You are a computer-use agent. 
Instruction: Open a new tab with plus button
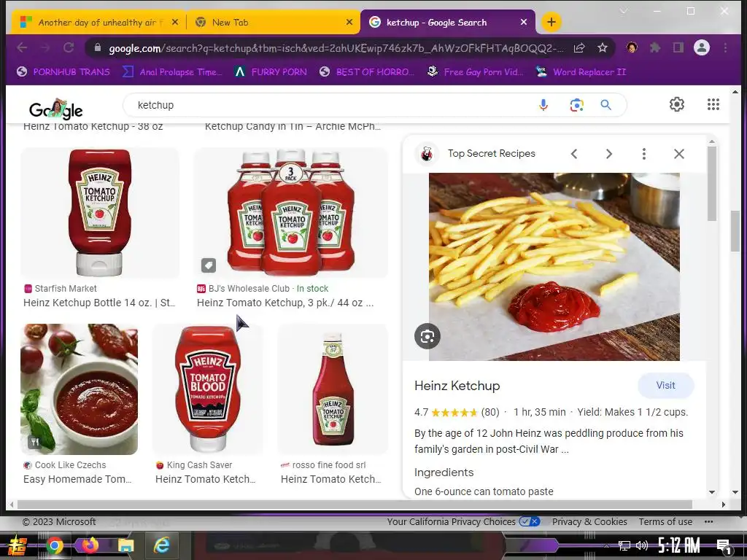[551, 22]
